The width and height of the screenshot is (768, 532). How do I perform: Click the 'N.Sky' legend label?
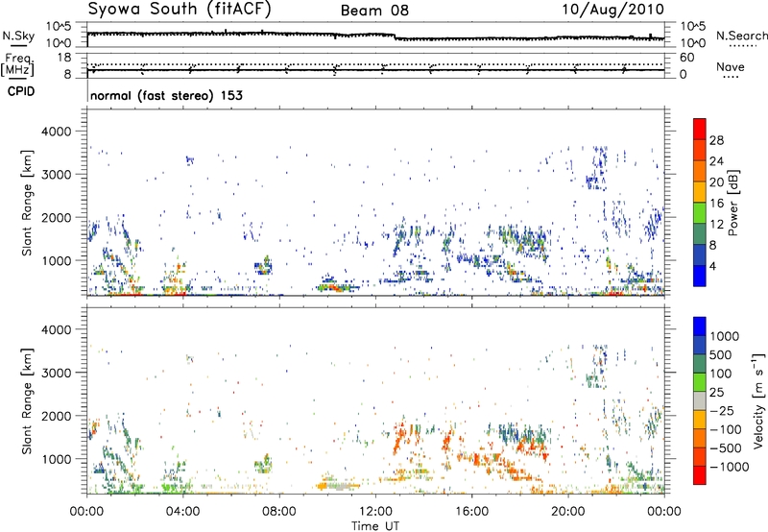point(18,36)
